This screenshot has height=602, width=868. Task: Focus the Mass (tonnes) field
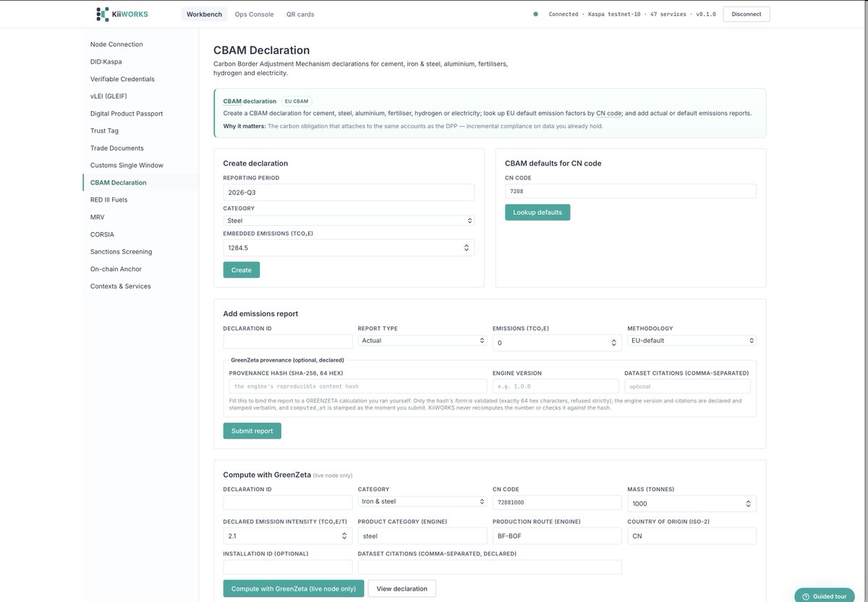click(692, 504)
